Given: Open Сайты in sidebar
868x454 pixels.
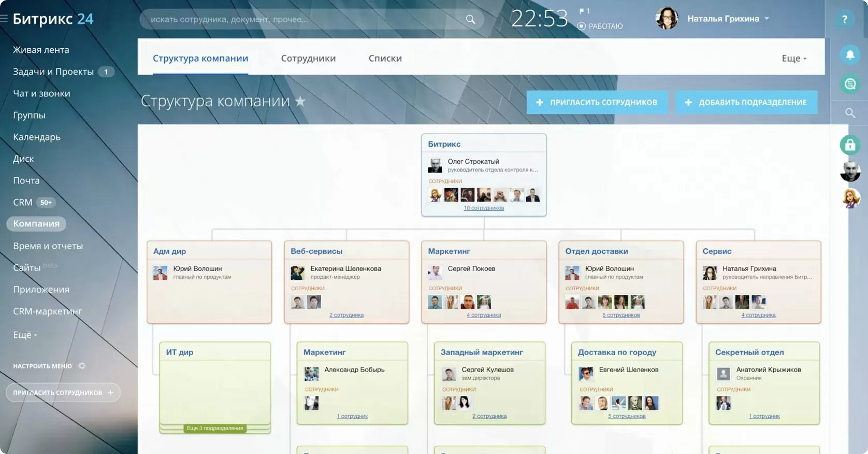Looking at the screenshot, I should coord(27,267).
